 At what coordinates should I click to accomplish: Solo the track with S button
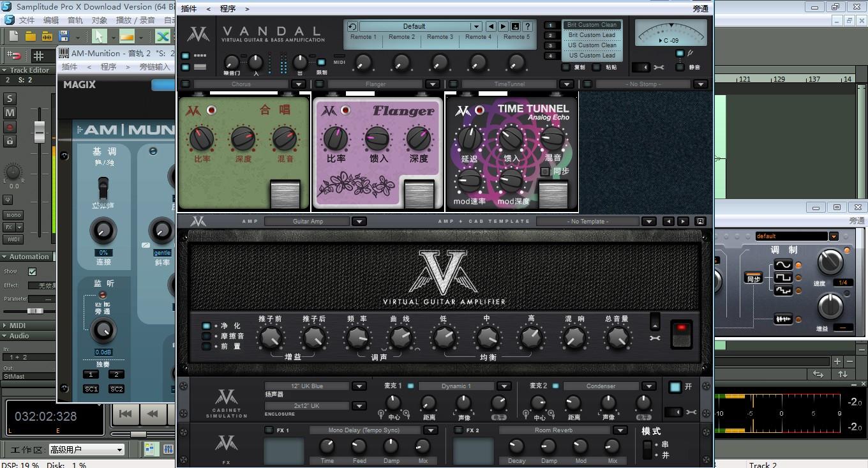(x=10, y=99)
